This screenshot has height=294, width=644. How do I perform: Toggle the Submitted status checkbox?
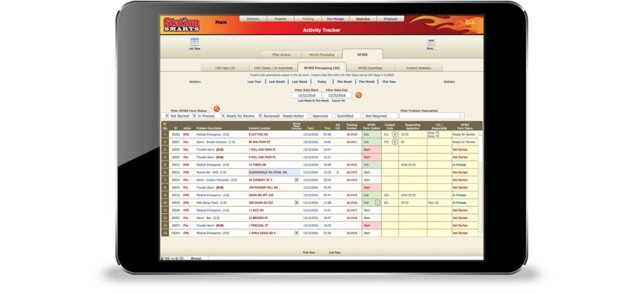tap(333, 116)
